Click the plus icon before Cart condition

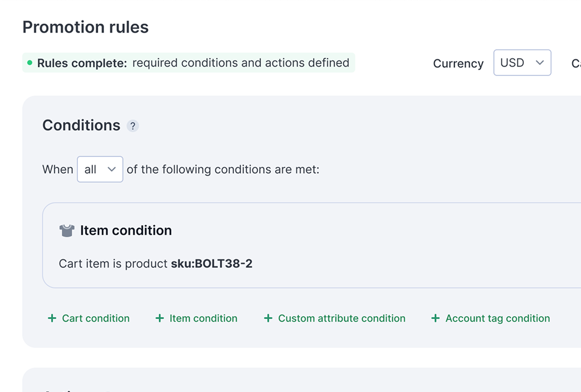[52, 318]
